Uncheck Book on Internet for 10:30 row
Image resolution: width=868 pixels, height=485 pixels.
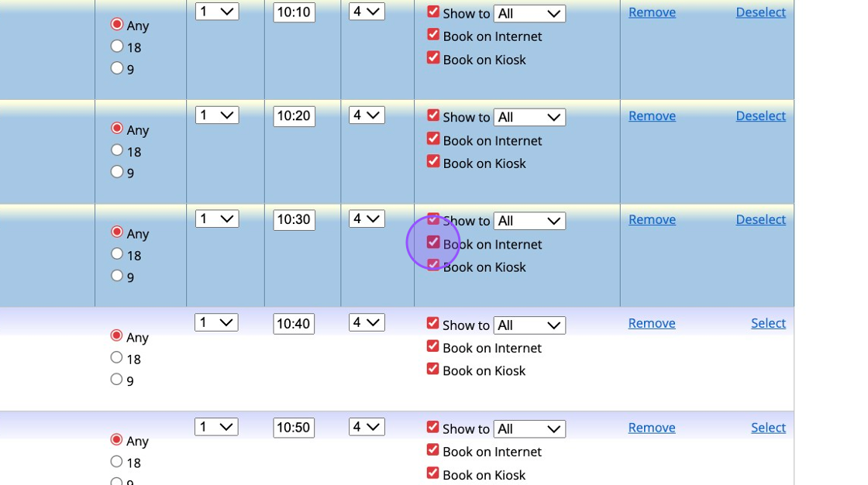[x=433, y=242]
